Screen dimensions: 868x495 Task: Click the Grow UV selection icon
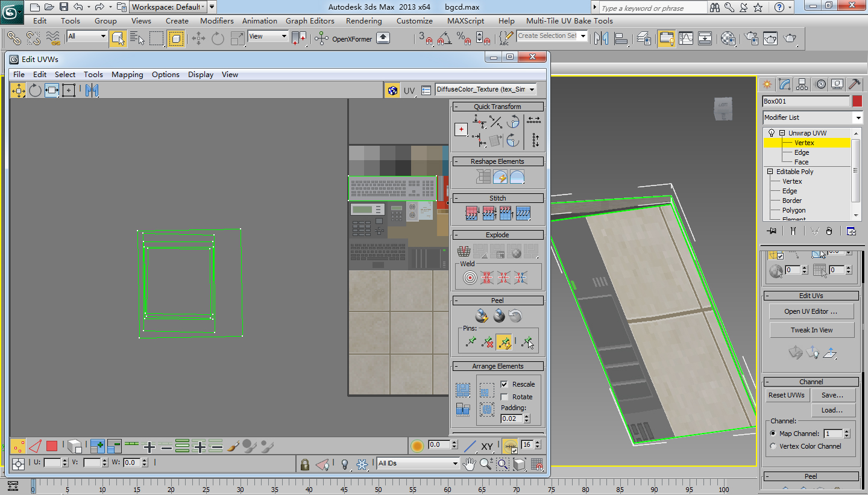(x=97, y=446)
